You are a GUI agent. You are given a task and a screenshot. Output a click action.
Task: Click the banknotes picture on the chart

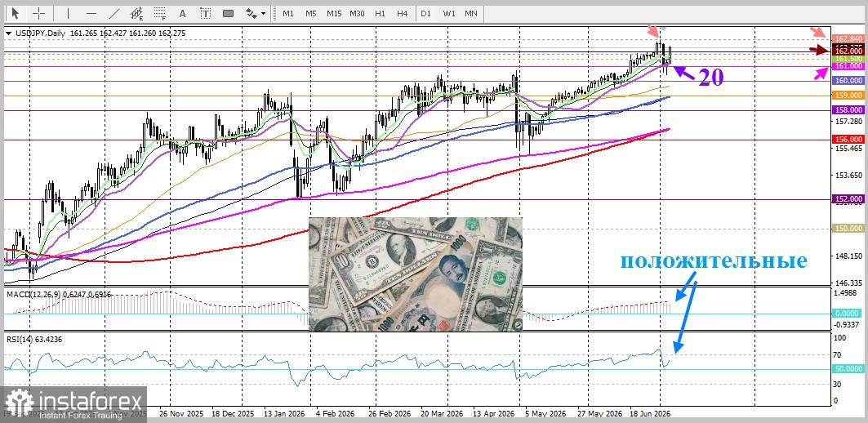pyautogui.click(x=415, y=274)
